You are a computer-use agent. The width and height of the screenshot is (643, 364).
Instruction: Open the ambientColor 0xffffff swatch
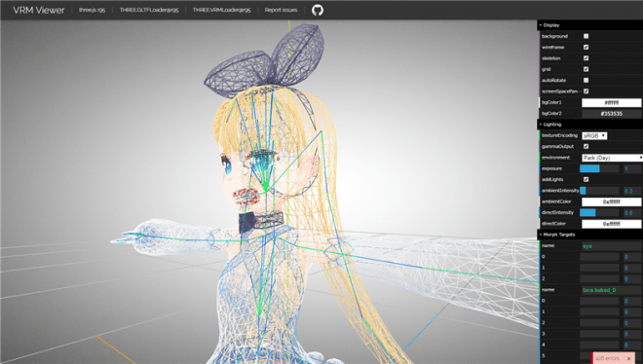click(612, 201)
